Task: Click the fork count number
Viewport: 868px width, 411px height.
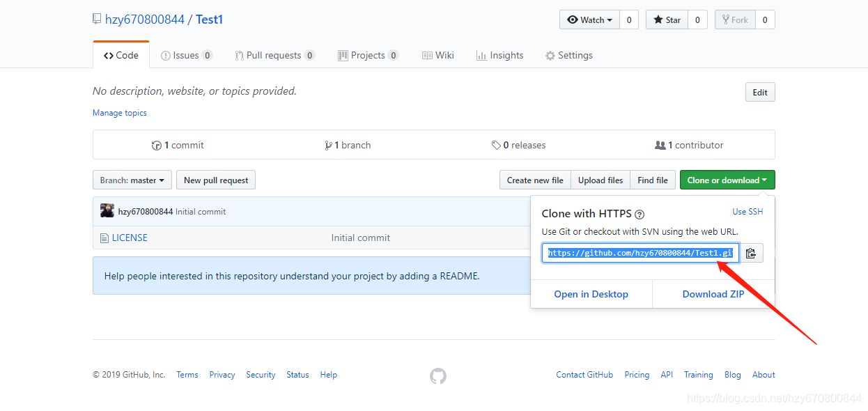Action: [765, 20]
